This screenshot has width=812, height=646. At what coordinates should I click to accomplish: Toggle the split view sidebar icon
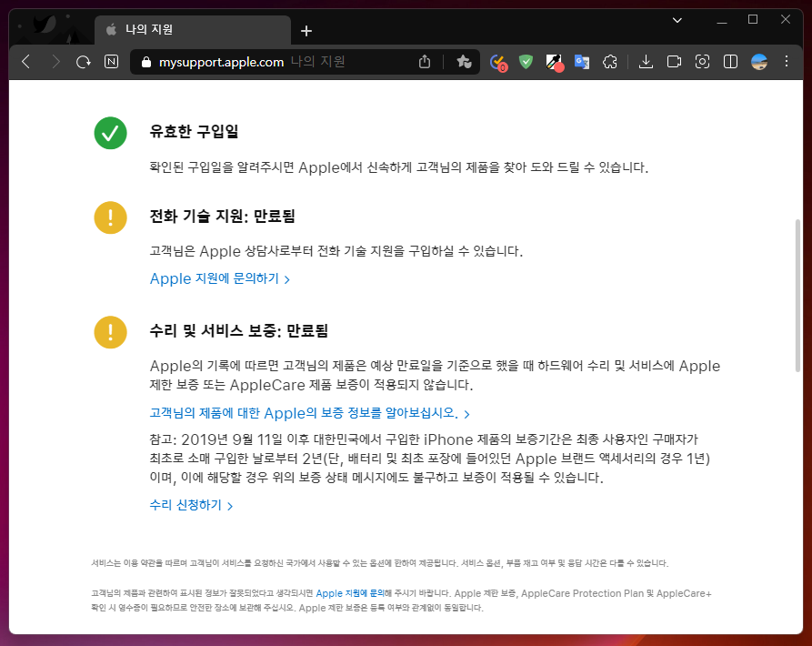point(731,62)
